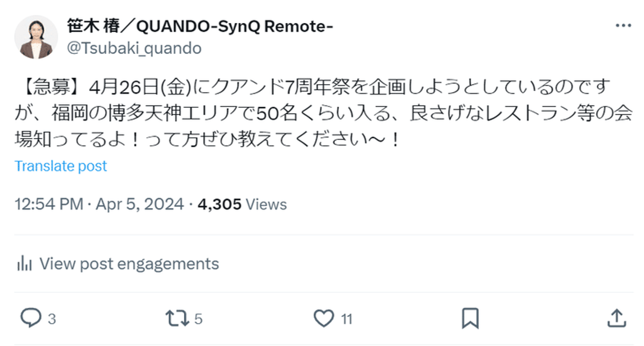The width and height of the screenshot is (644, 346).
Task: Click the reply count number 3
Action: (52, 319)
